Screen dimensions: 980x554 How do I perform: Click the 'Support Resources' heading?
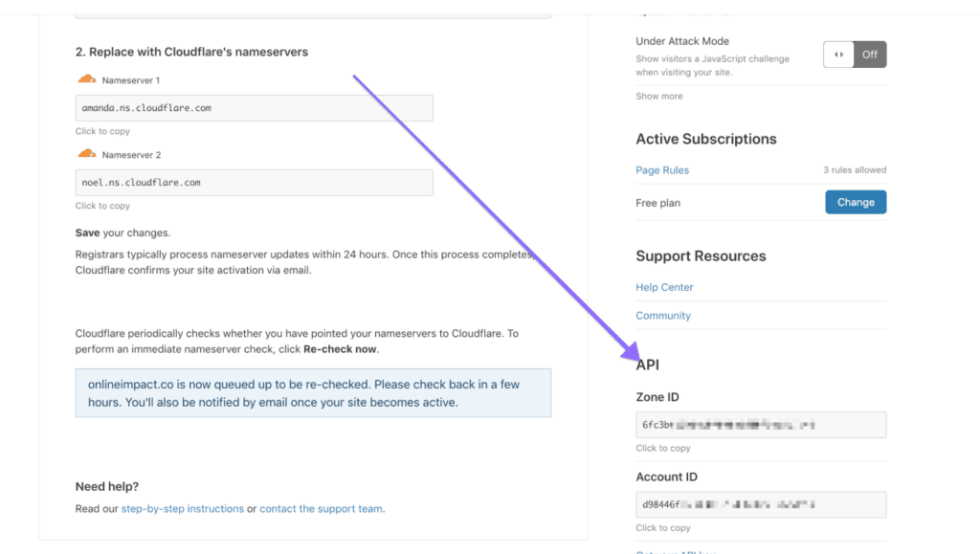(701, 256)
